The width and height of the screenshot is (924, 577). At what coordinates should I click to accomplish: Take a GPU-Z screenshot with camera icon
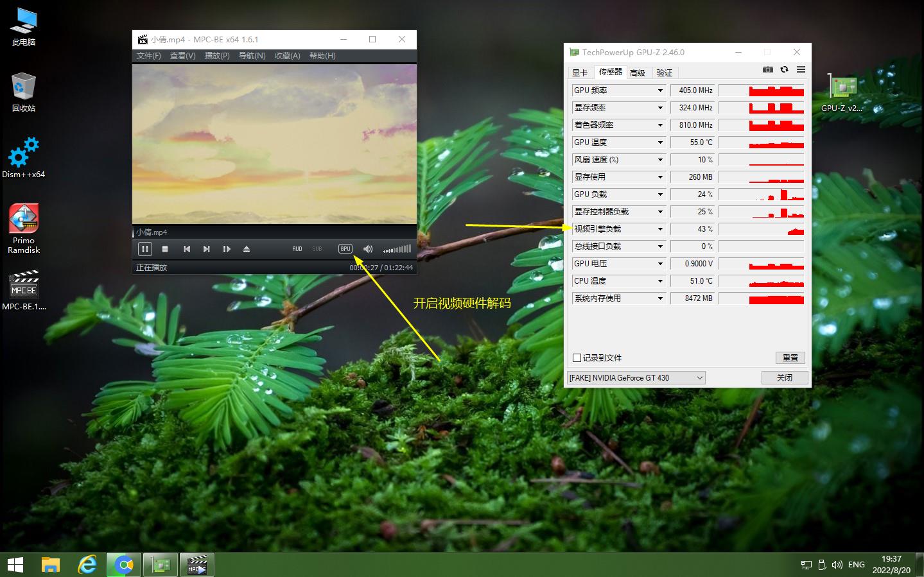click(x=767, y=69)
